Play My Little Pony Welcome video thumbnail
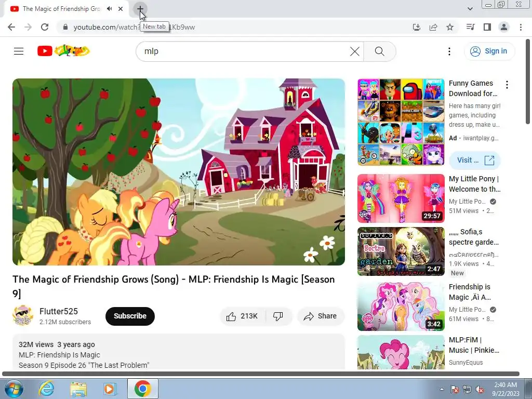532x399 pixels. (401, 198)
